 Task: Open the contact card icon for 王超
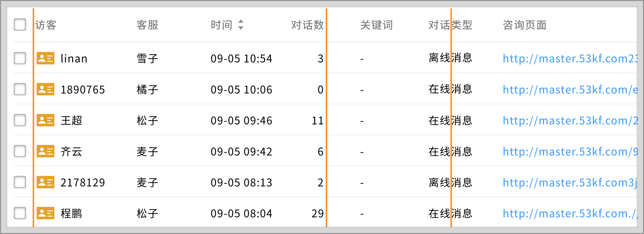[x=45, y=120]
